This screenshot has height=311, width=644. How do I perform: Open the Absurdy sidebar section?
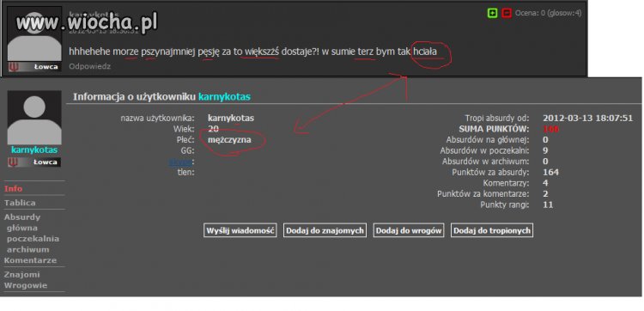[x=22, y=216]
